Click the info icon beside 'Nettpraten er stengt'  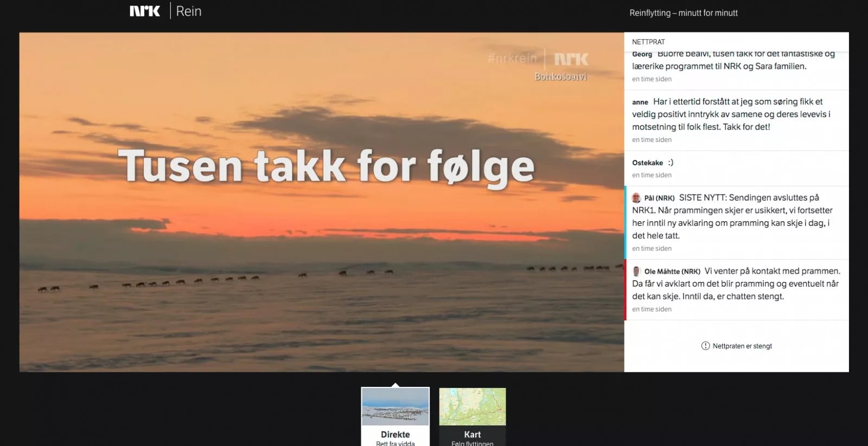click(x=705, y=346)
